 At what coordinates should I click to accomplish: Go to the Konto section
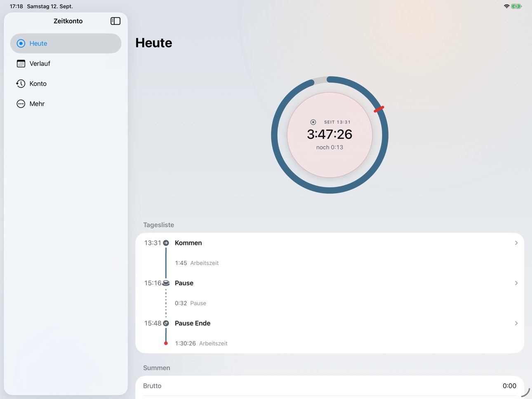(66, 84)
